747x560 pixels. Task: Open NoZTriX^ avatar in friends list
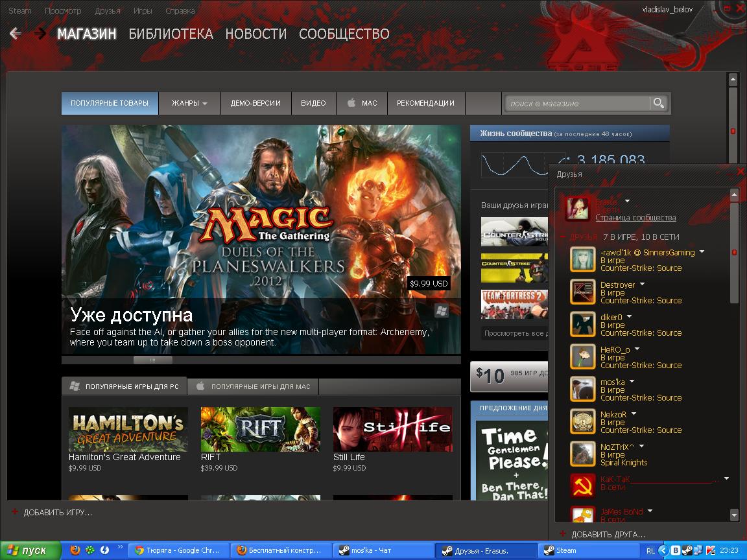pyautogui.click(x=583, y=454)
